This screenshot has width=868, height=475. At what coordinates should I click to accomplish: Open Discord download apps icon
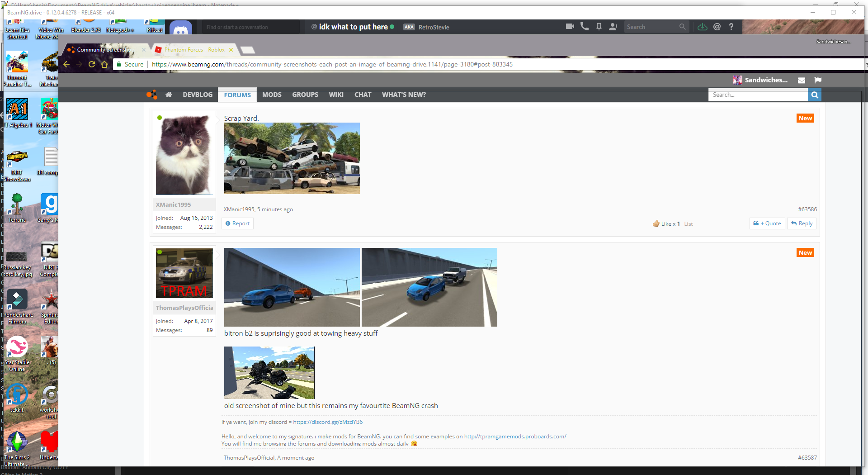703,27
